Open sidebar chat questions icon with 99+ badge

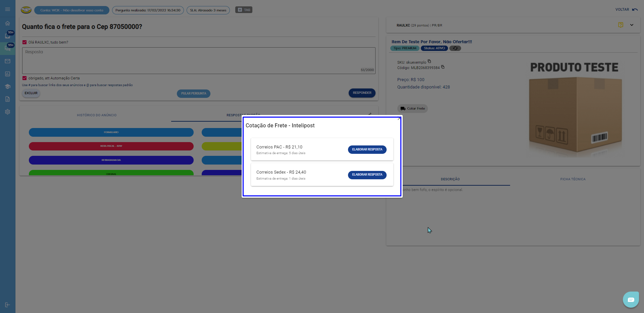coord(7,48)
